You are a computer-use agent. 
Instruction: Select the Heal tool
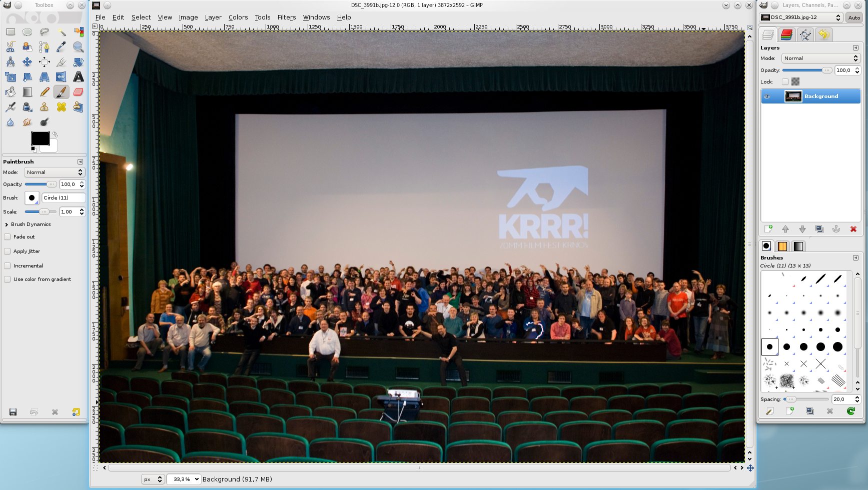click(62, 107)
